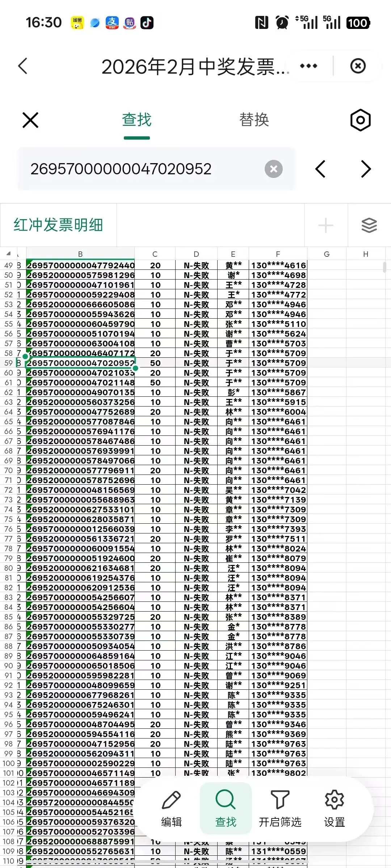The image size is (391, 868).
Task: Open the three-dot more options menu
Action: [308, 66]
